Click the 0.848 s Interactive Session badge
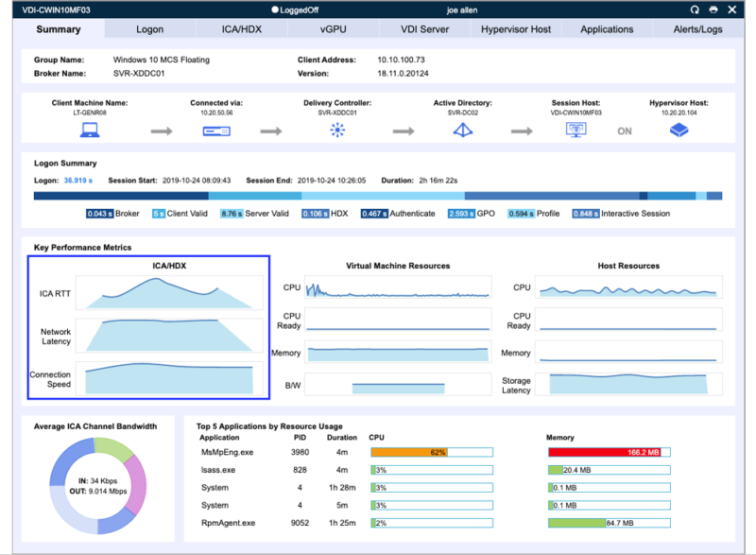This screenshot has width=756, height=555. coord(586,214)
